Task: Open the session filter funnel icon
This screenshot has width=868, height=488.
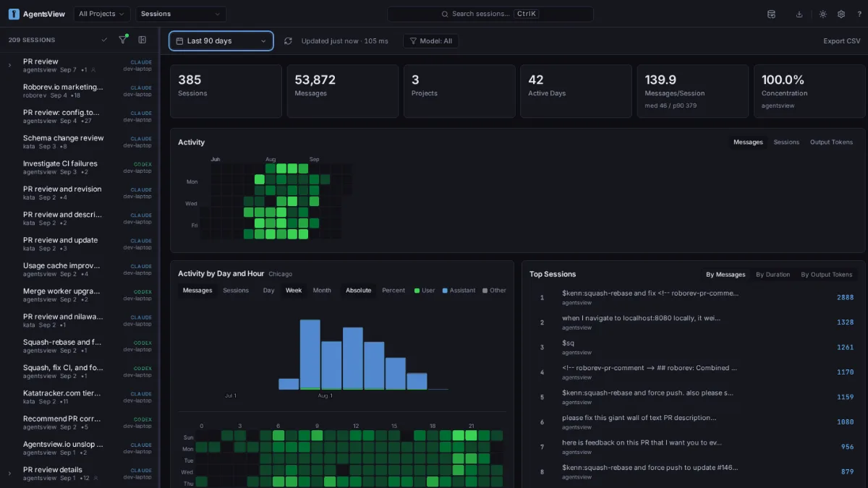Action: pyautogui.click(x=122, y=40)
